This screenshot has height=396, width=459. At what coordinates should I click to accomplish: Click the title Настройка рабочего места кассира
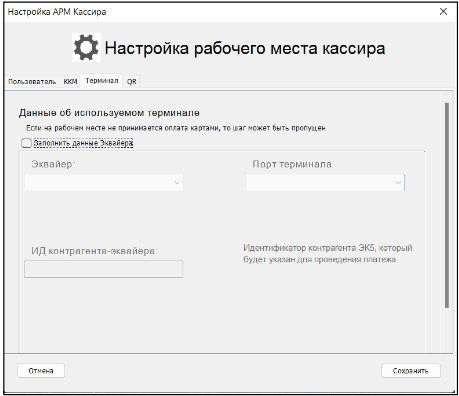click(x=245, y=48)
